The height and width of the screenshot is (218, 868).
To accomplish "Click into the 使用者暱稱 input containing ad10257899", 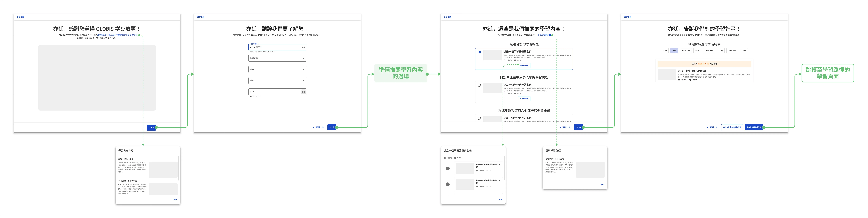I will (x=277, y=47).
